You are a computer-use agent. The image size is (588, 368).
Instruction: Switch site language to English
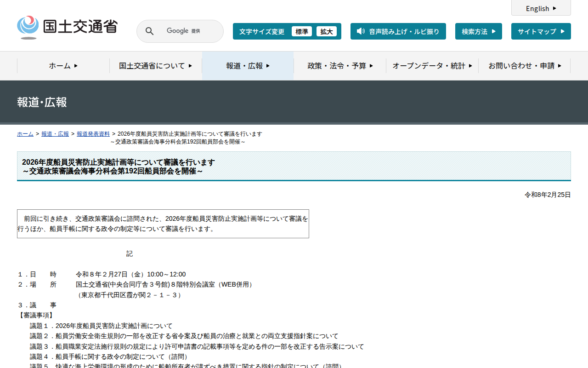pos(537,8)
